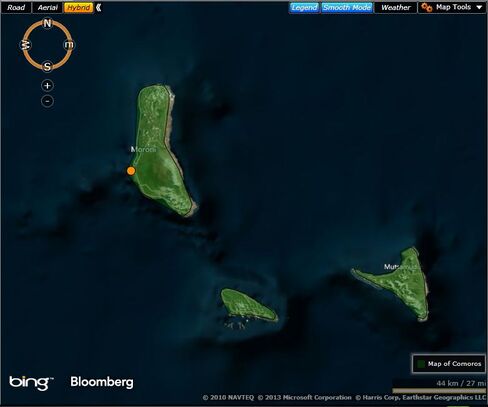Toggle the Legend display
Screen dimensions: 488x407
304,7
